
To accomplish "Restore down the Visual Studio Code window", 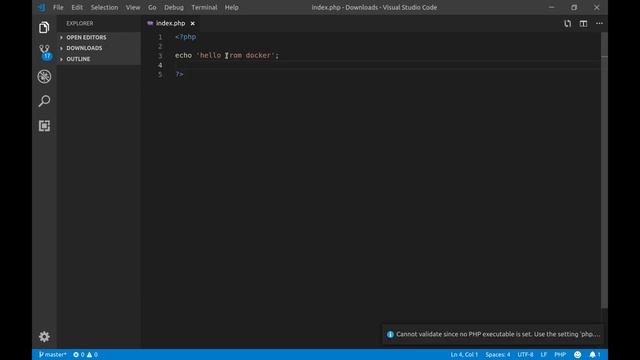I will click(574, 7).
